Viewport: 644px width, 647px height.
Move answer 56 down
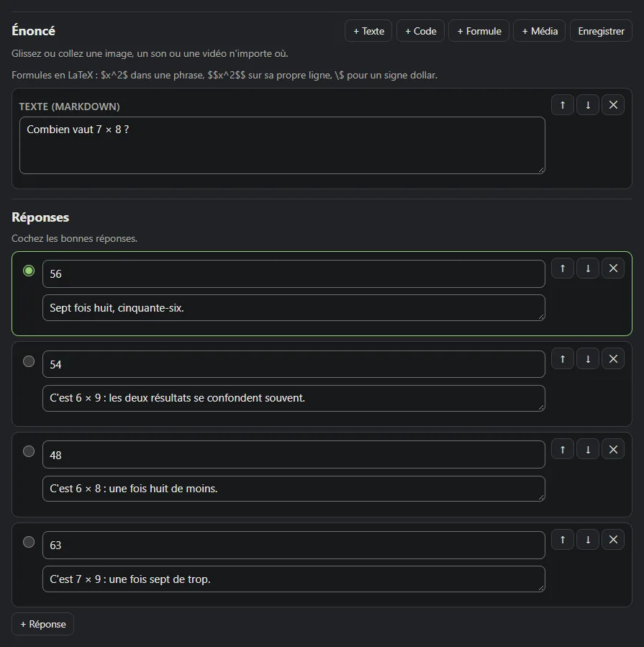(x=588, y=268)
